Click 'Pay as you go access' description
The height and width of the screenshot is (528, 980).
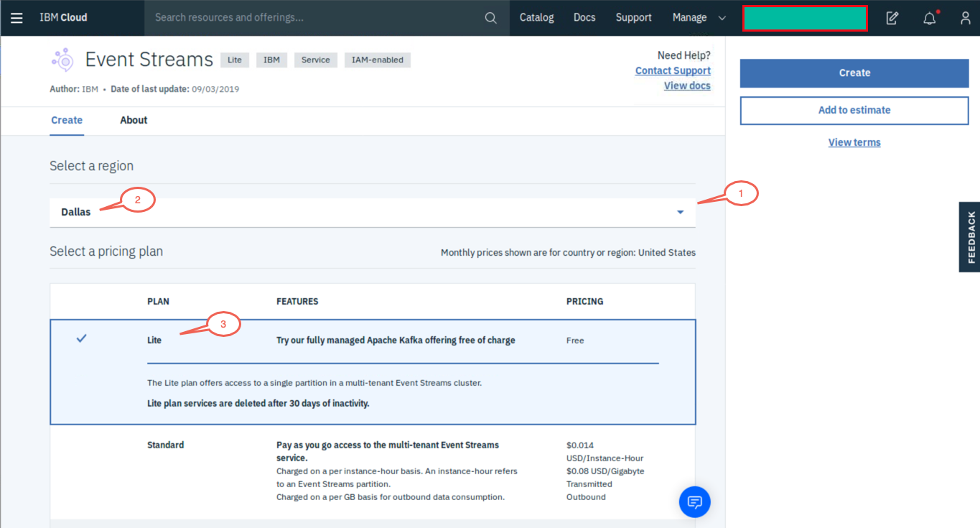click(388, 452)
